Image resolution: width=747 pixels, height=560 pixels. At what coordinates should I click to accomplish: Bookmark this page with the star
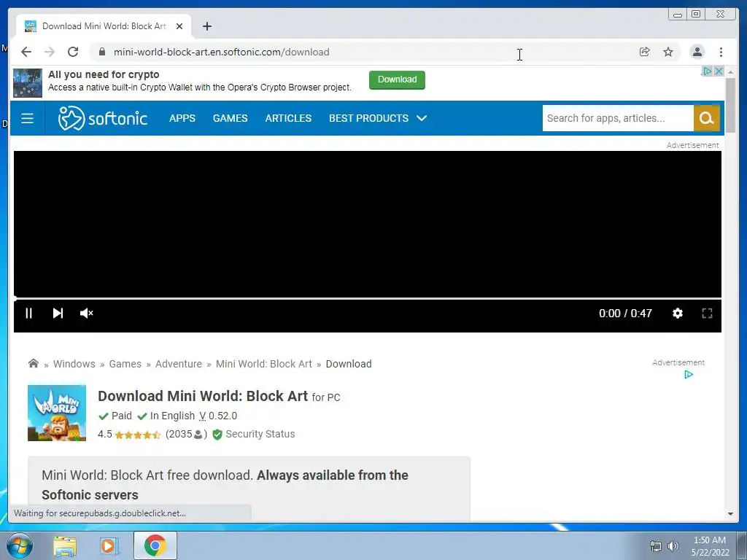(x=668, y=52)
